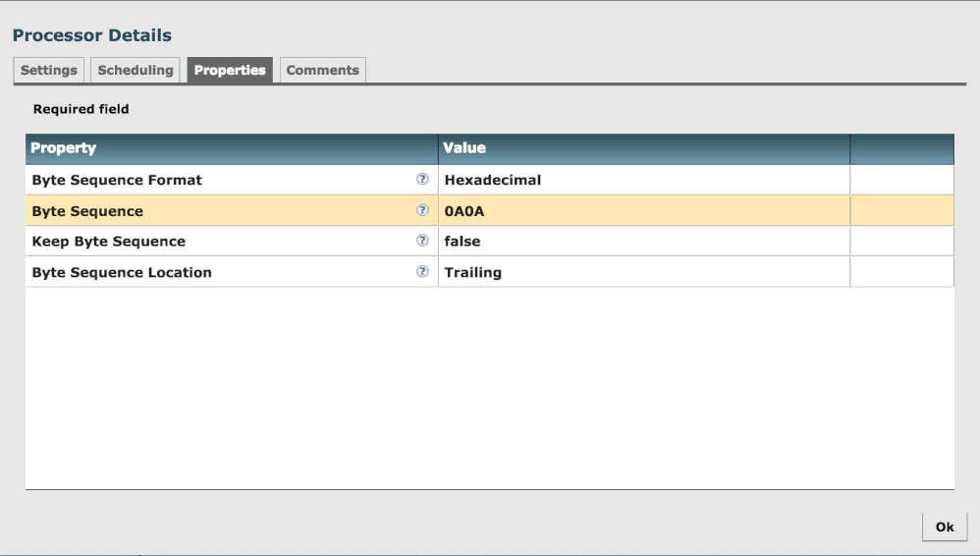This screenshot has width=980, height=556.
Task: Select the Byte Sequence Location property name
Action: click(122, 272)
